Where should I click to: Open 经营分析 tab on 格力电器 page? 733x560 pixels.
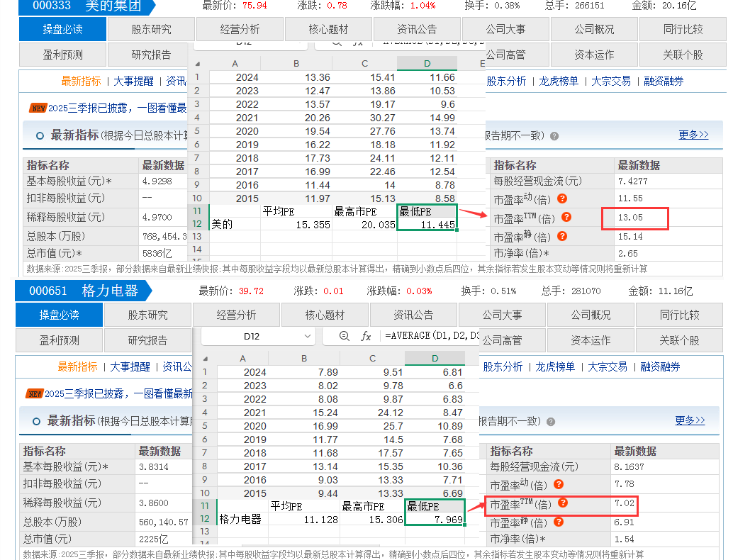[x=236, y=315]
